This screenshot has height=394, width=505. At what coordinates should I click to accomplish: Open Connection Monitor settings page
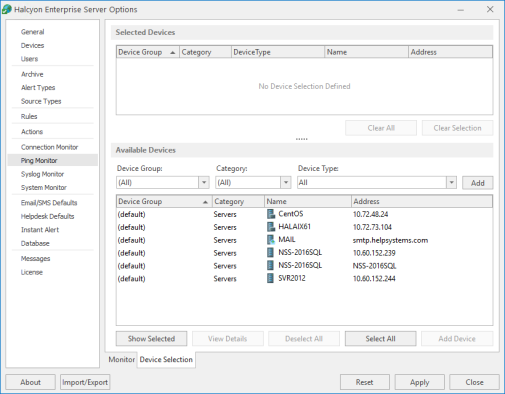click(49, 147)
